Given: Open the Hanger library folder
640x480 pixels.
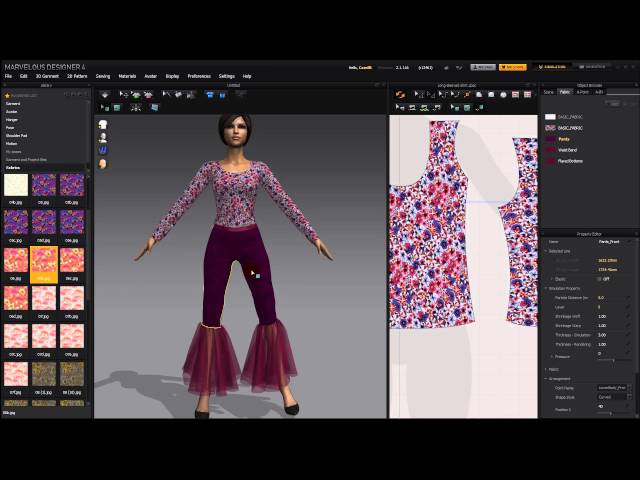Looking at the screenshot, I should pos(12,120).
